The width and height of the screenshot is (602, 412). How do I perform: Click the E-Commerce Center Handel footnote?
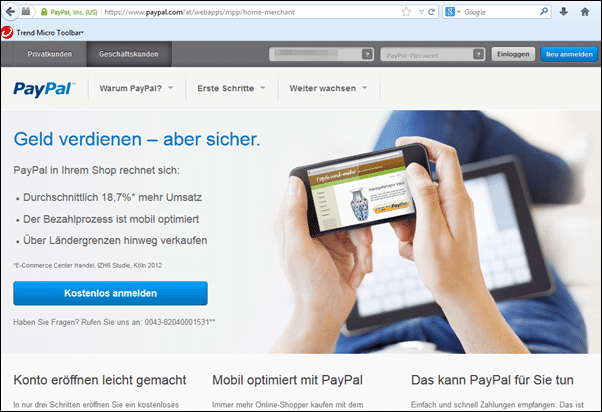[88, 265]
